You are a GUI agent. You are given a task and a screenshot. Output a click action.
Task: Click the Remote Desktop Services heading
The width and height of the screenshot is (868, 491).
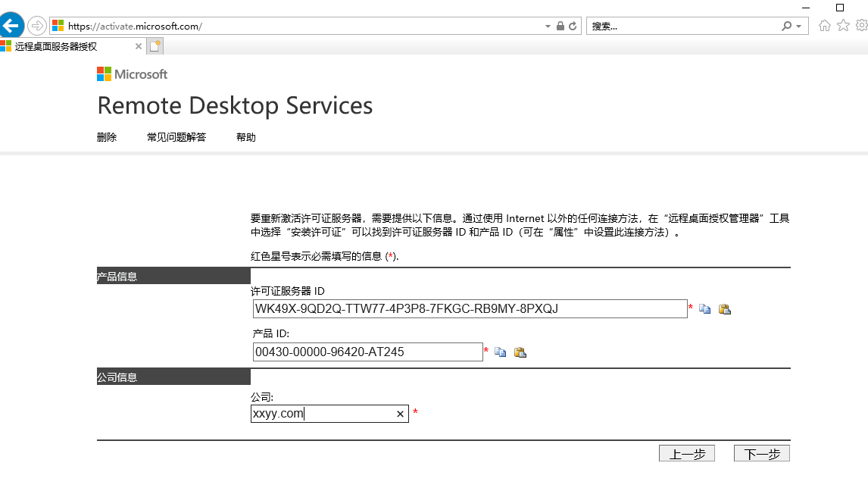[236, 106]
